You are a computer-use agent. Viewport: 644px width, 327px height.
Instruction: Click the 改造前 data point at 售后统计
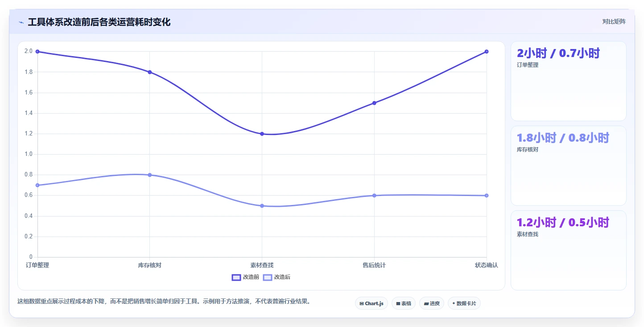[374, 103]
